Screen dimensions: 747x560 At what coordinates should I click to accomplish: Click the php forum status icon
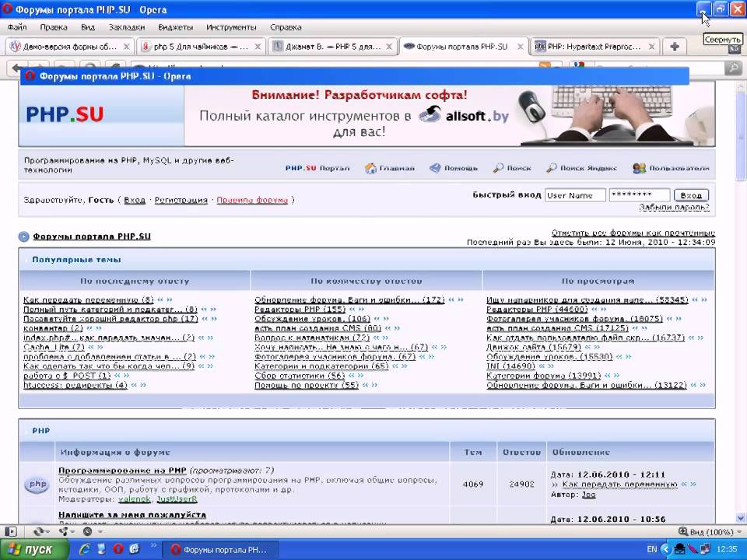pyautogui.click(x=37, y=485)
